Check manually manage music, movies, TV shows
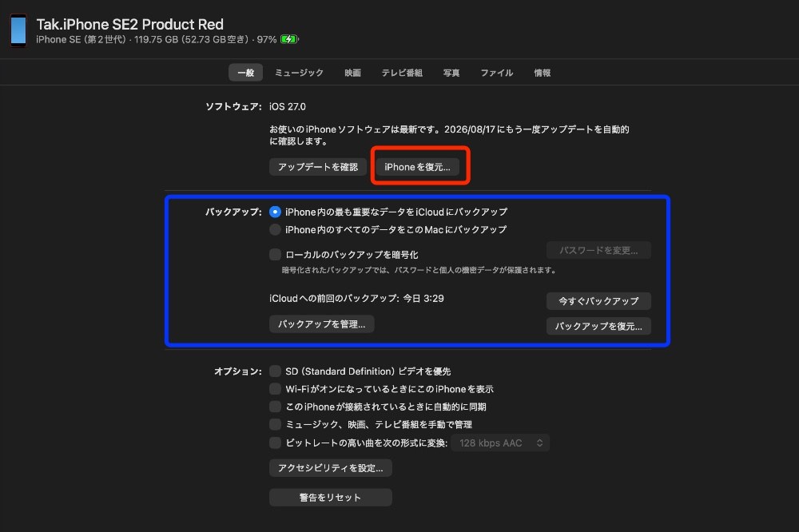799x532 pixels. (275, 424)
